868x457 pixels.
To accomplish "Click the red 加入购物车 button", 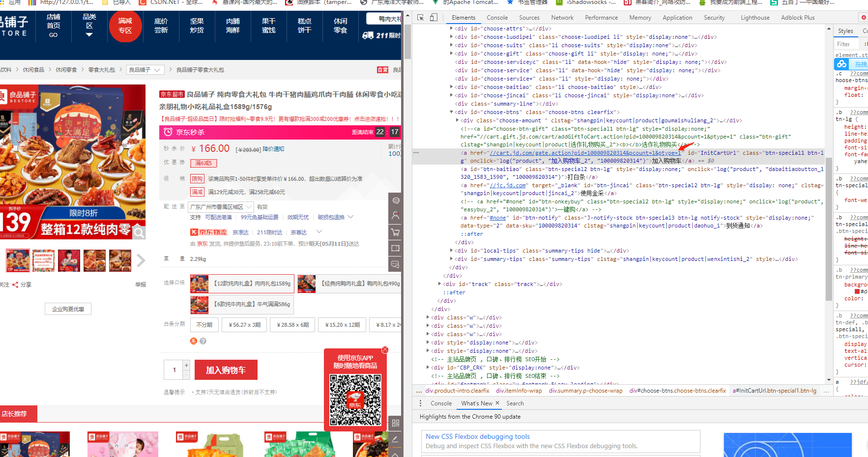I will point(226,370).
